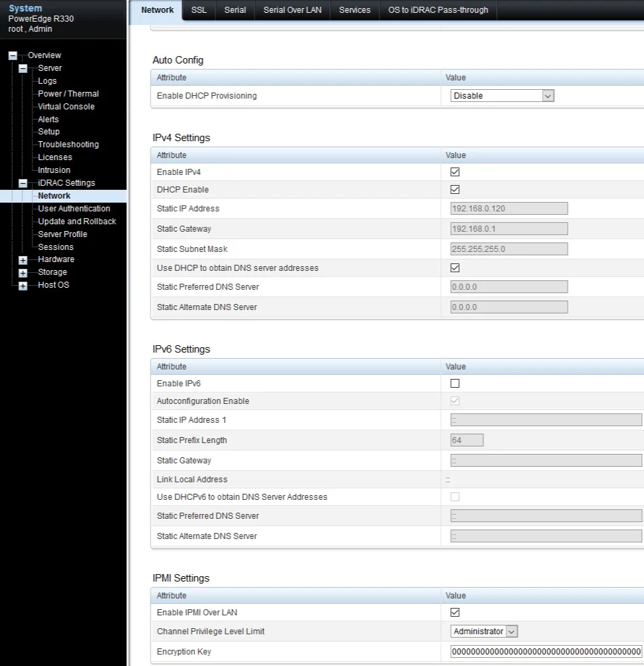The height and width of the screenshot is (666, 644).
Task: Expand the Hardware tree node
Action: 22,259
